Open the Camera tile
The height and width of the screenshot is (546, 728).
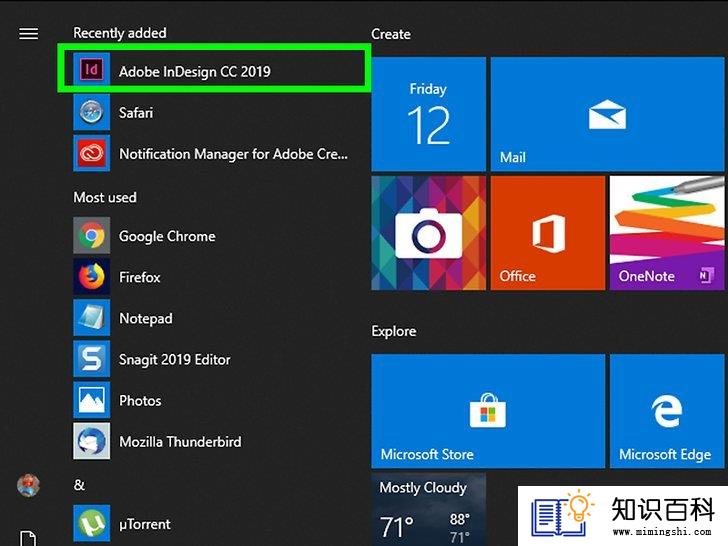point(429,233)
